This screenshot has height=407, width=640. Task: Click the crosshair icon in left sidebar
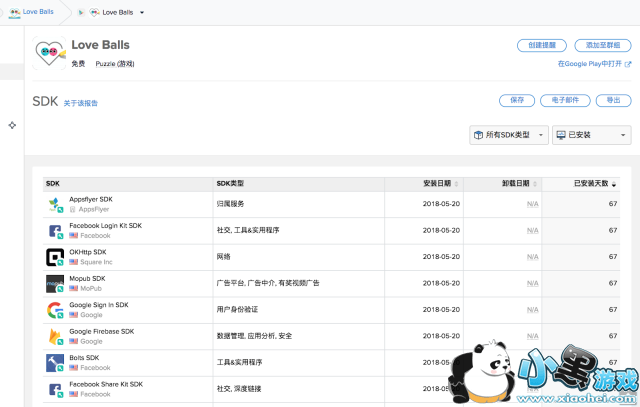tap(12, 125)
